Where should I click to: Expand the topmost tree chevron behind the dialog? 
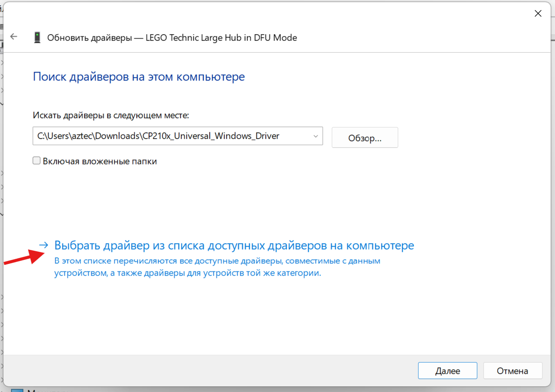(2, 63)
